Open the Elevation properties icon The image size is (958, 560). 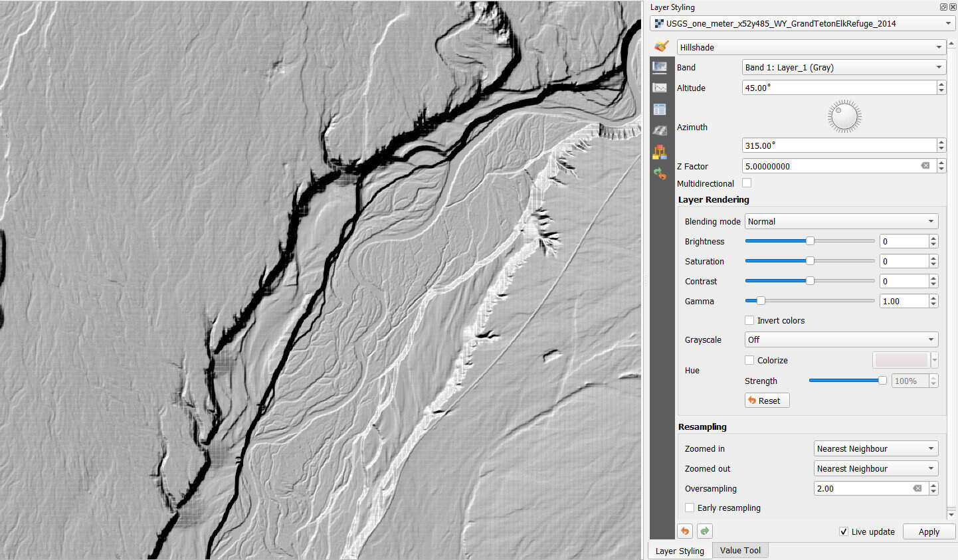coord(660,131)
